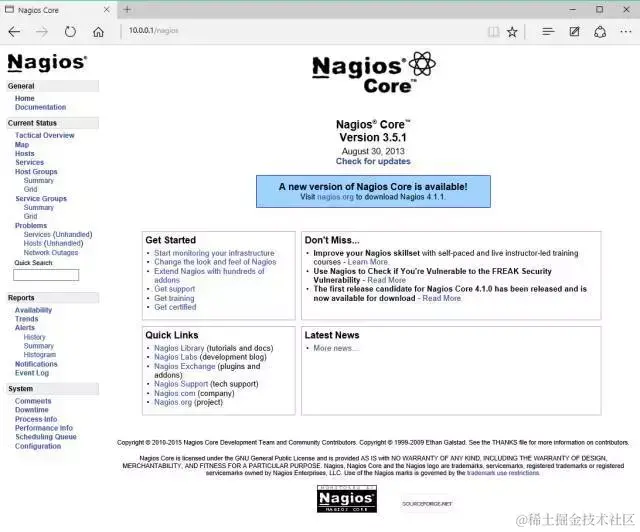Open Comments under System

[33, 401]
